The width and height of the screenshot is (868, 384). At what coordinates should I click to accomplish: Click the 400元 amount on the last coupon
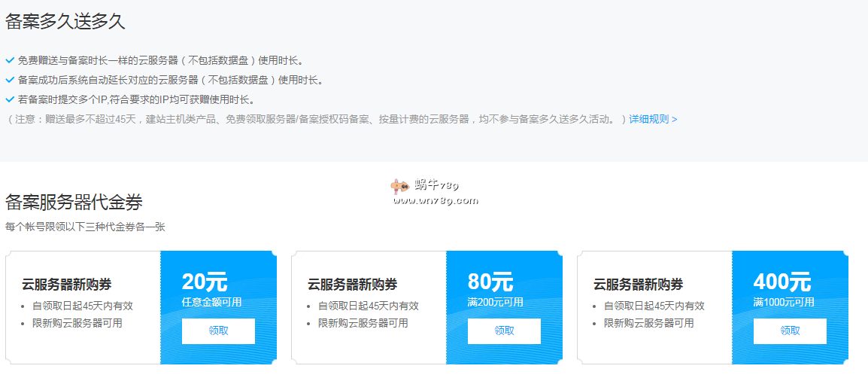(x=782, y=282)
